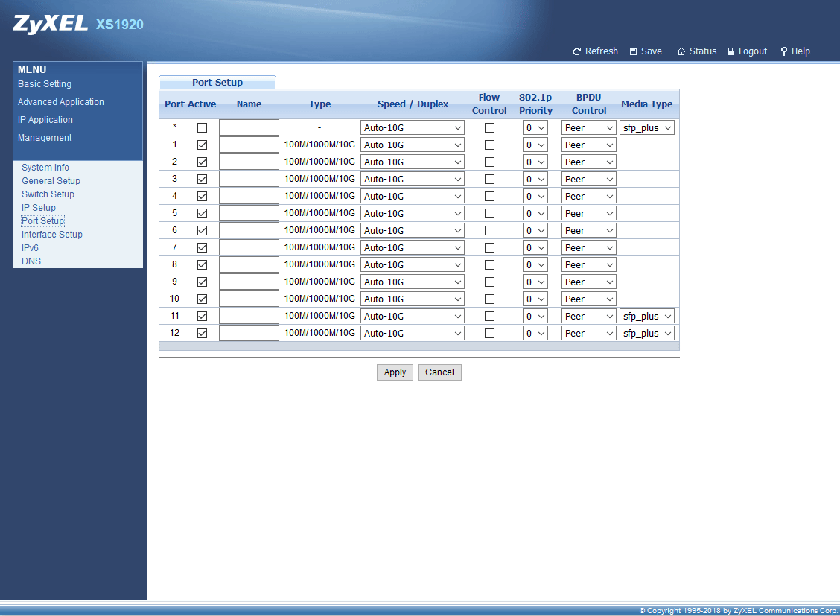Click the Name field for port 1
The height and width of the screenshot is (616, 840).
(249, 145)
